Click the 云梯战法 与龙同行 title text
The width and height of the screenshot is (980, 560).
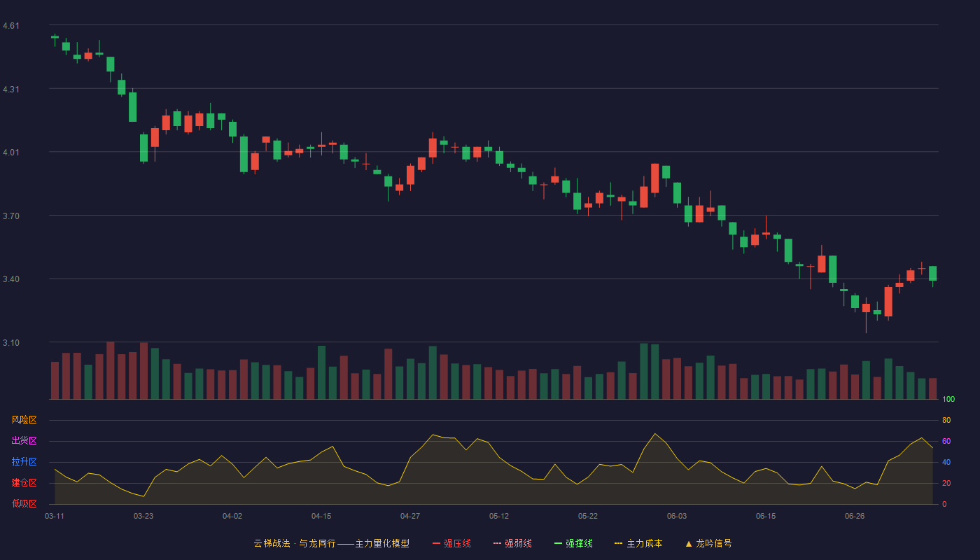pyautogui.click(x=295, y=543)
